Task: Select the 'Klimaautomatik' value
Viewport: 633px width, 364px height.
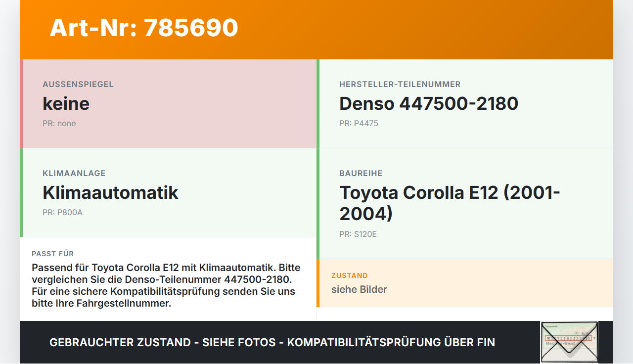Action: click(x=110, y=192)
